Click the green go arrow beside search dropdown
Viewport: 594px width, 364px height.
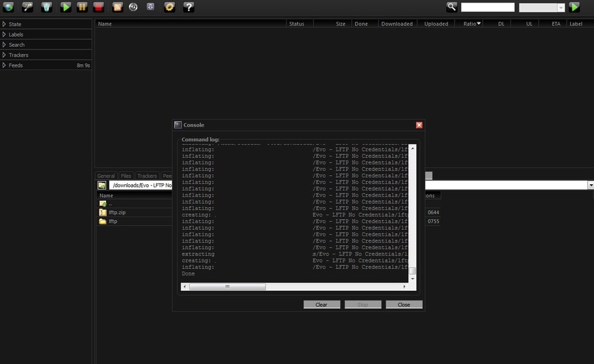[574, 7]
